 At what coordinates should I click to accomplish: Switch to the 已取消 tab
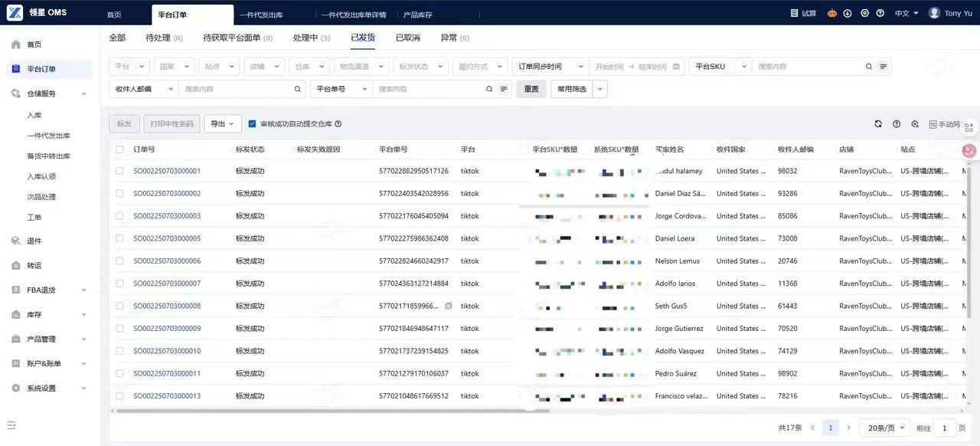click(407, 38)
